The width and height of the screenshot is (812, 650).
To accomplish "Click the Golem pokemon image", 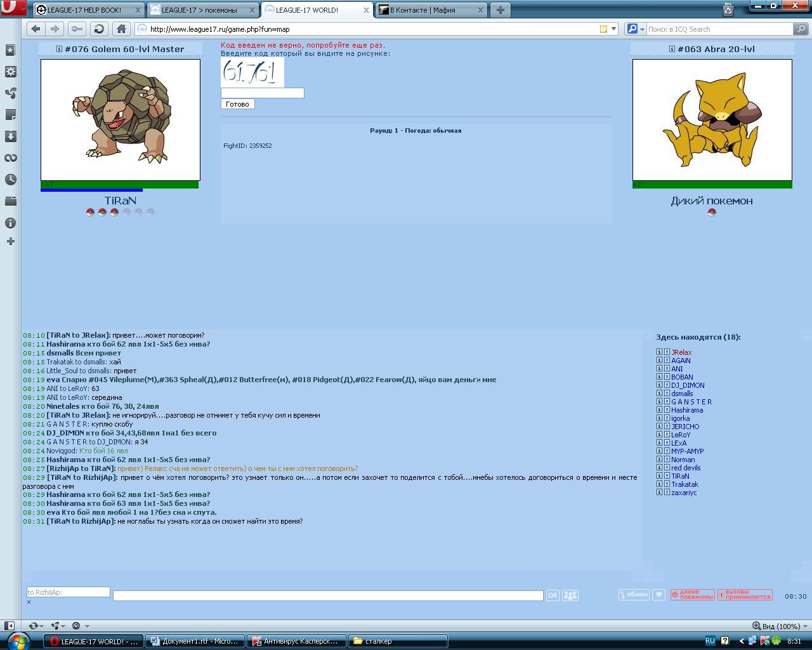I will 121,120.
